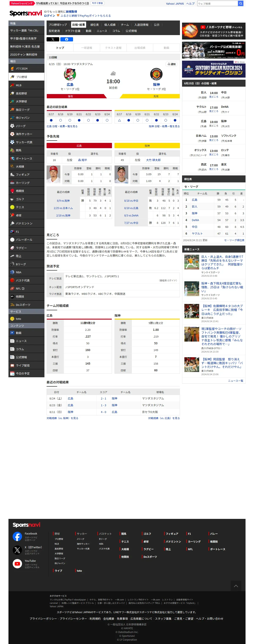Open 8/24 score 2 - 1 link
Viewport: 254px width, 644px height.
point(103,398)
